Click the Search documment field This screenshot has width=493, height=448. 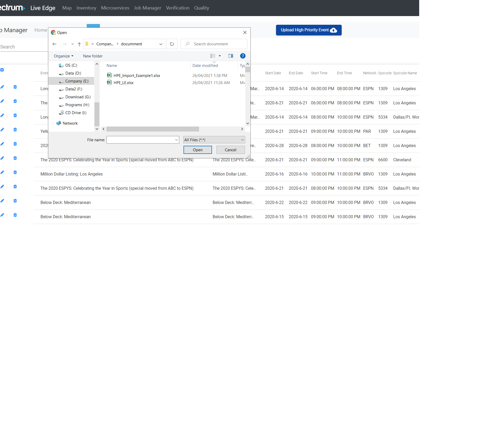(x=214, y=44)
